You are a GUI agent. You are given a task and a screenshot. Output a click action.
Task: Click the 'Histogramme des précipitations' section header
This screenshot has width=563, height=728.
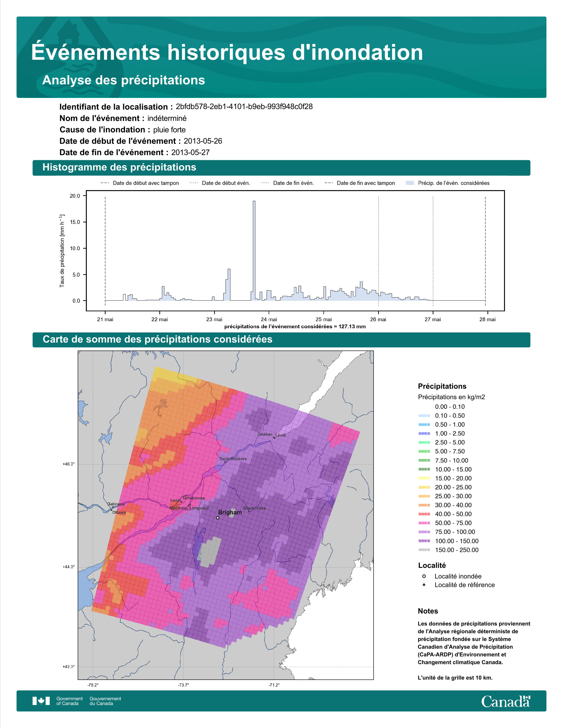pos(281,167)
